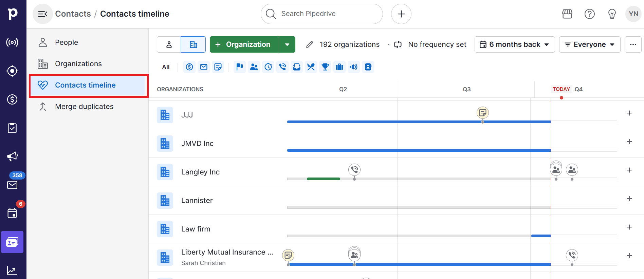Open Activities calendar with 6 badge
Screen dimensions: 644x279
(x=12, y=213)
